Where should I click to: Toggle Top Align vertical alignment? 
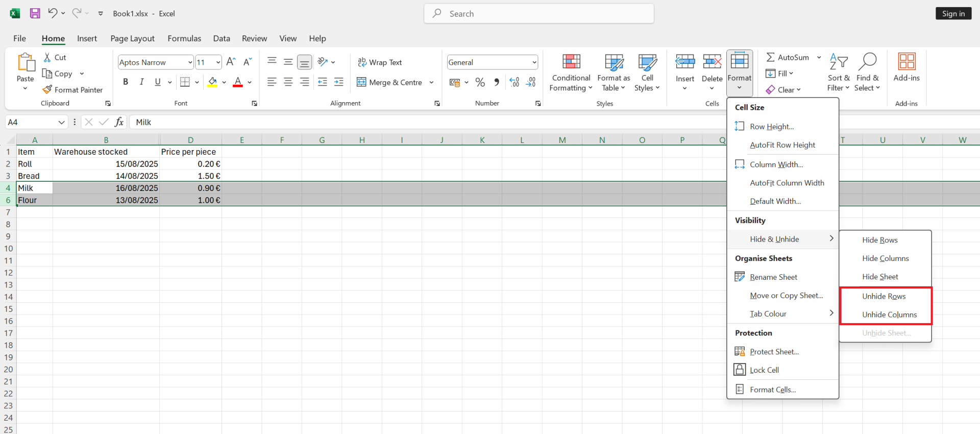pyautogui.click(x=272, y=62)
